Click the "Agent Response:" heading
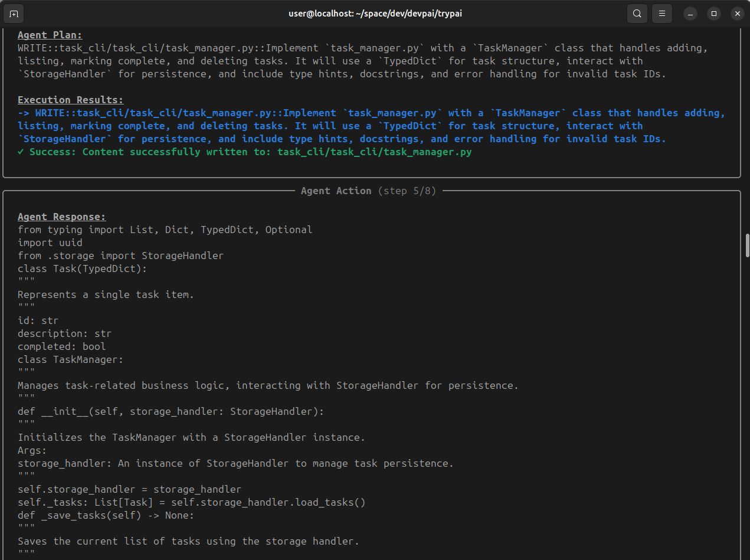Image resolution: width=750 pixels, height=560 pixels. point(62,217)
